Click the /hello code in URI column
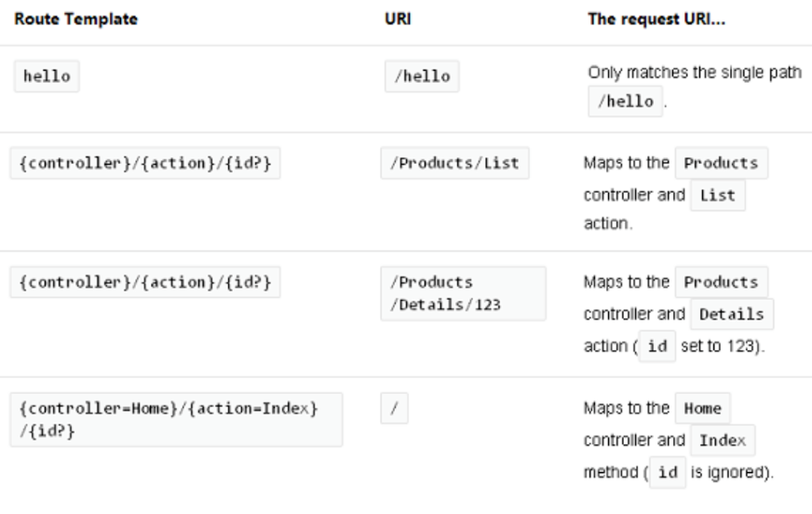The image size is (812, 514). point(422,77)
